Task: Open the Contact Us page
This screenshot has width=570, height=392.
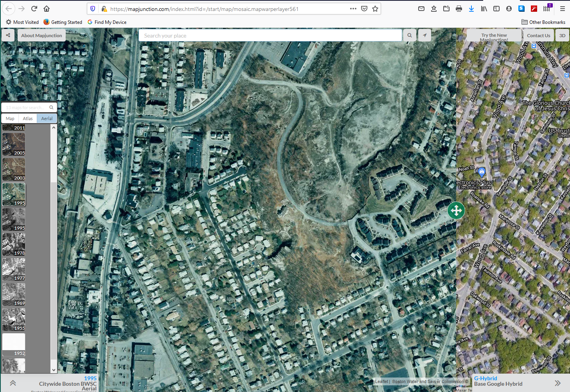Action: pyautogui.click(x=538, y=35)
